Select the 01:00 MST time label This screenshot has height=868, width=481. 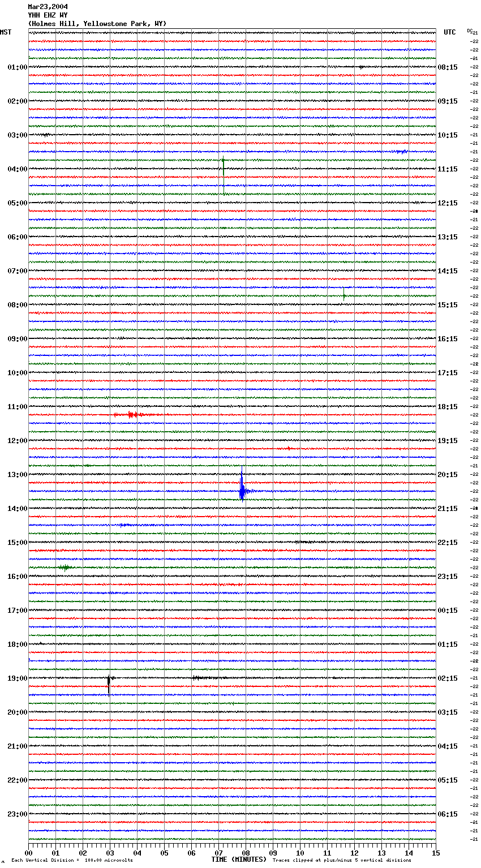(x=18, y=67)
